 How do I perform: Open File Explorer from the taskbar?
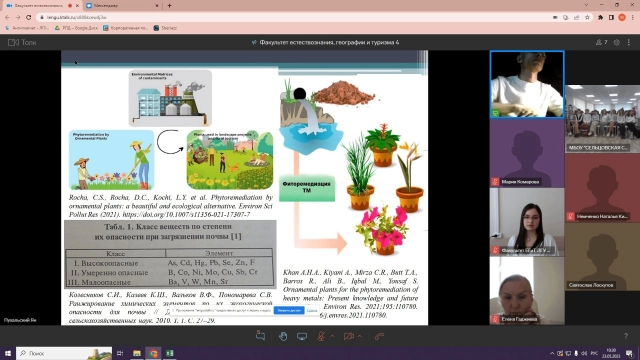[137, 353]
